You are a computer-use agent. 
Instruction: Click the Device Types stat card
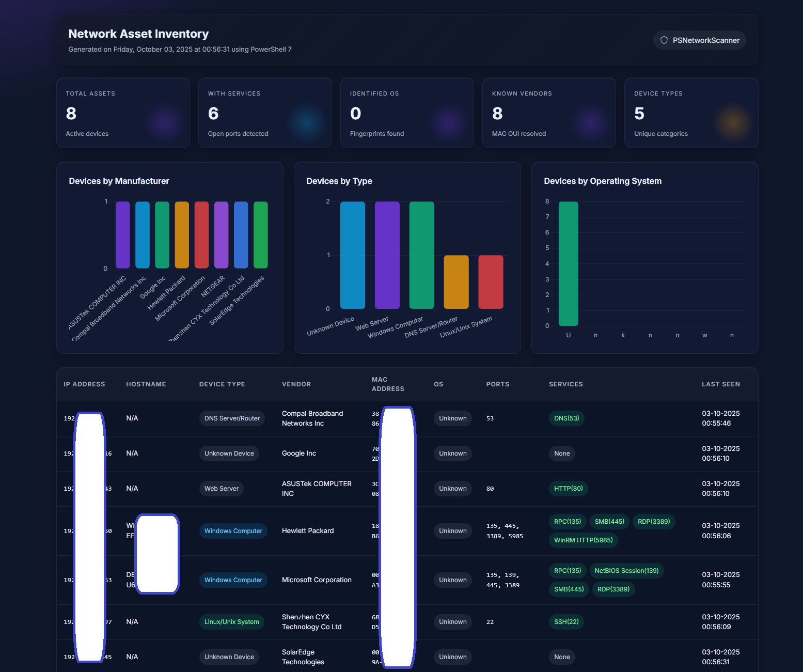[691, 113]
